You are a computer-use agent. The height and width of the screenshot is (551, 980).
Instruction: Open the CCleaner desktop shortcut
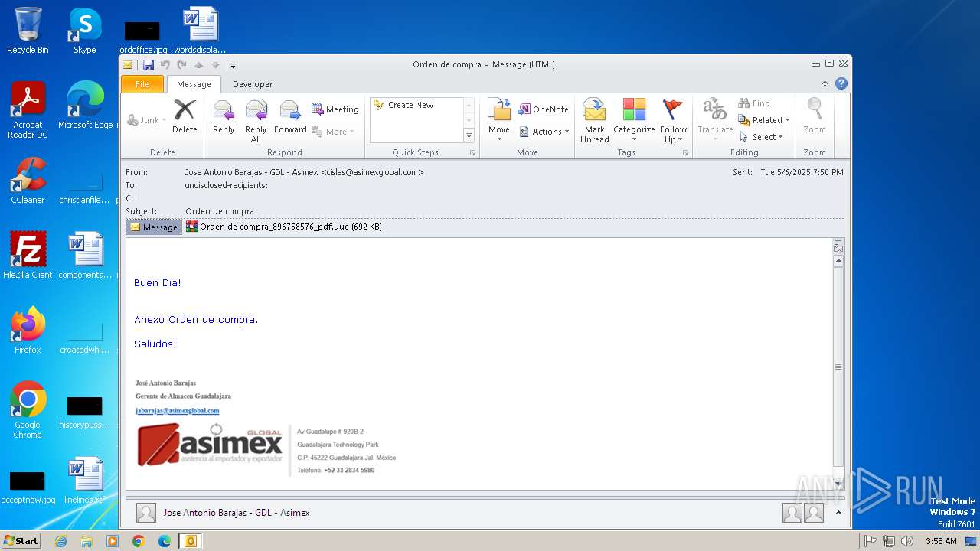click(x=28, y=181)
